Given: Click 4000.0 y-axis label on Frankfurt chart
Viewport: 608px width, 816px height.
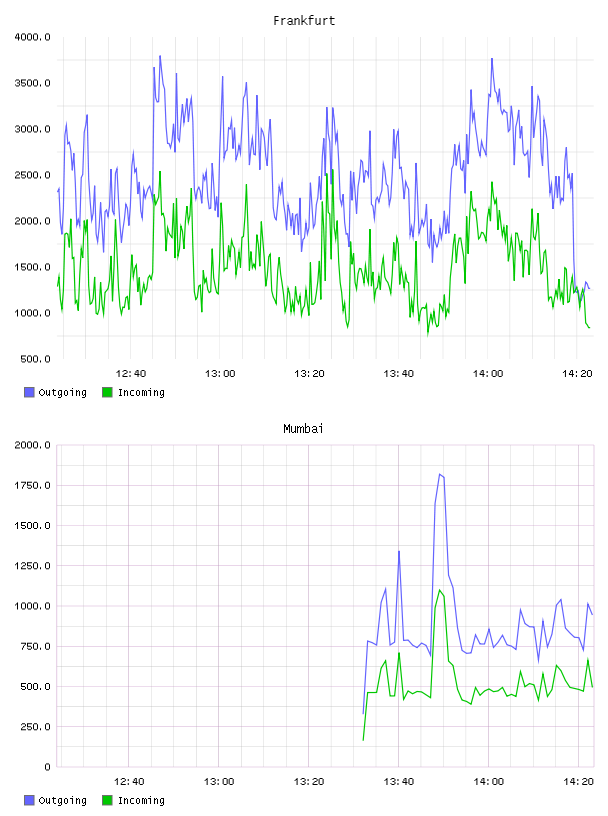Looking at the screenshot, I should click(32, 37).
